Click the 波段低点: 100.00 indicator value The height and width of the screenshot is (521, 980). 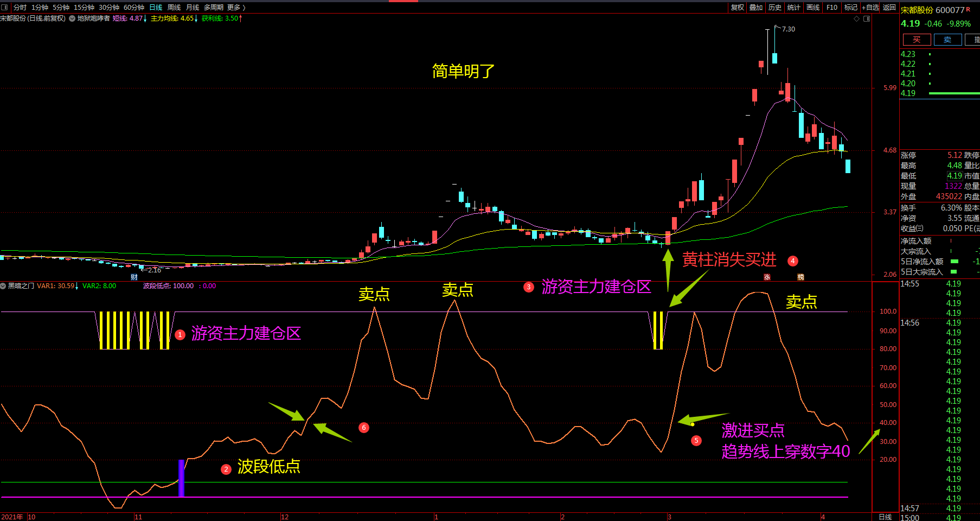click(168, 286)
